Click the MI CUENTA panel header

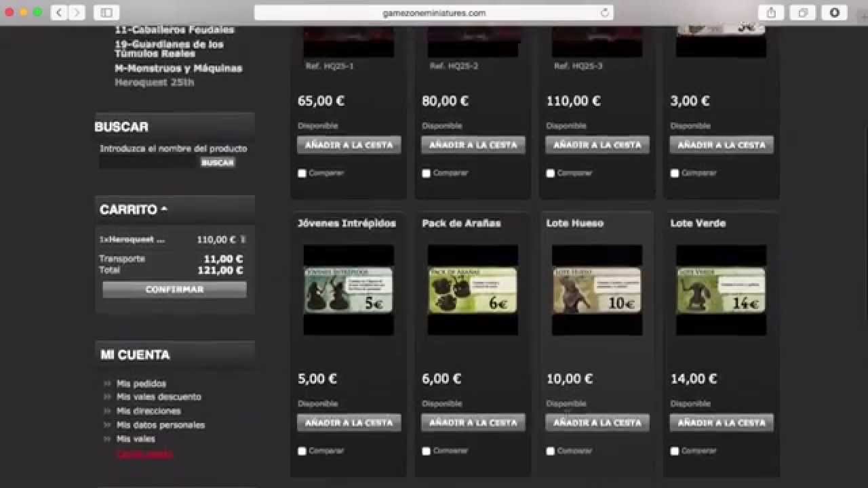(x=175, y=354)
